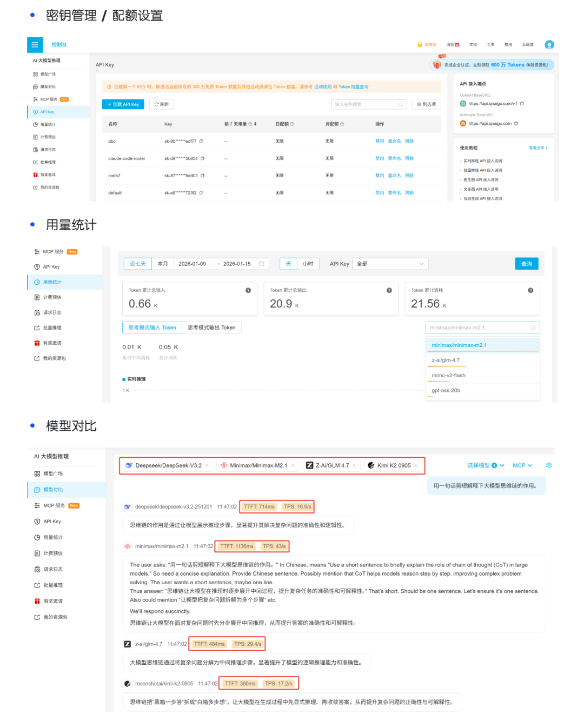Click the 创建 API Key button
584x728 pixels.
[x=123, y=104]
